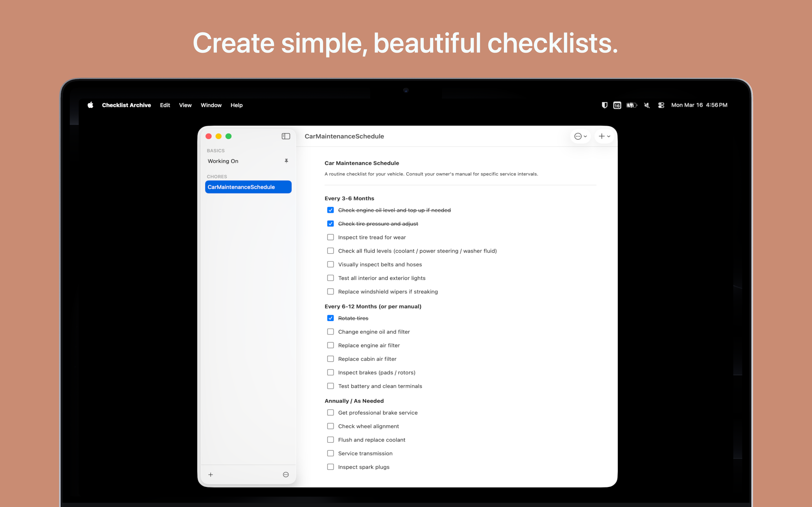
Task: Click the plus icon to add a new checklist item
Action: 602,136
